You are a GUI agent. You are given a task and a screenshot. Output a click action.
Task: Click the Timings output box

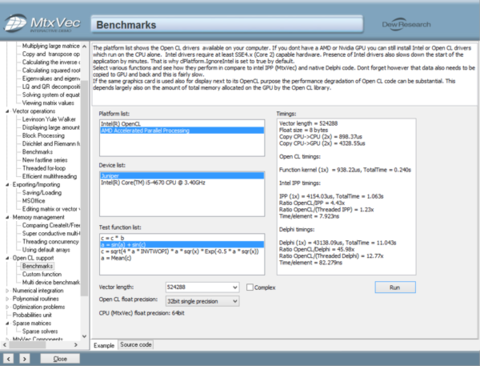tap(346, 197)
